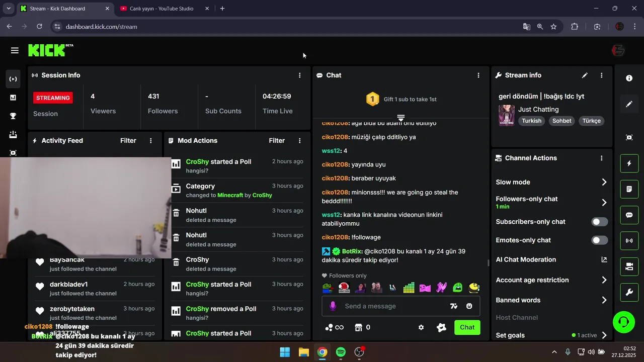644x362 pixels.
Task: Insert the pink hands emote
Action: tap(442, 288)
